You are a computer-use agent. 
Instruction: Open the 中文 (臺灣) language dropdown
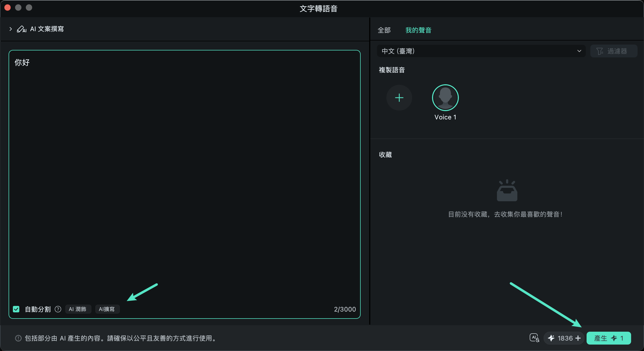[x=481, y=51]
